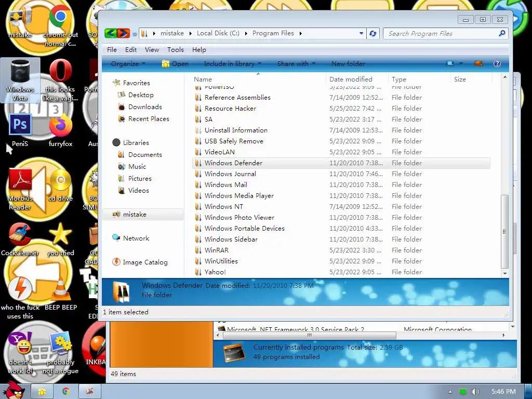Screen dimensions: 532x399
Task: Open the Photoshop icon on desktop
Action: click(x=20, y=130)
